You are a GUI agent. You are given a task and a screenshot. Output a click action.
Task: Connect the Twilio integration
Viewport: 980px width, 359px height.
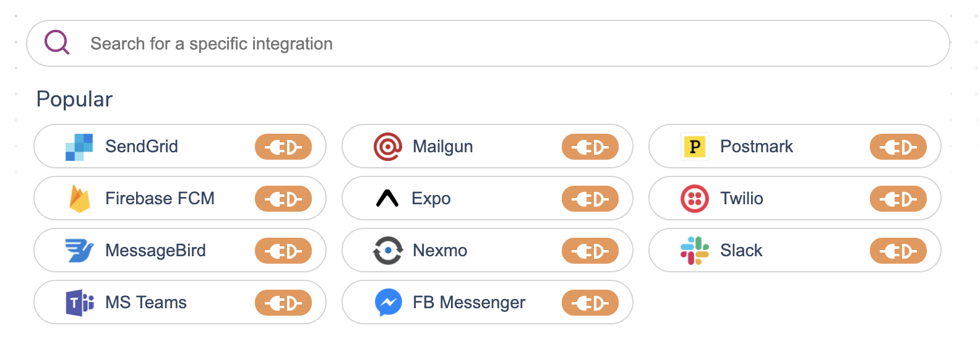(898, 199)
